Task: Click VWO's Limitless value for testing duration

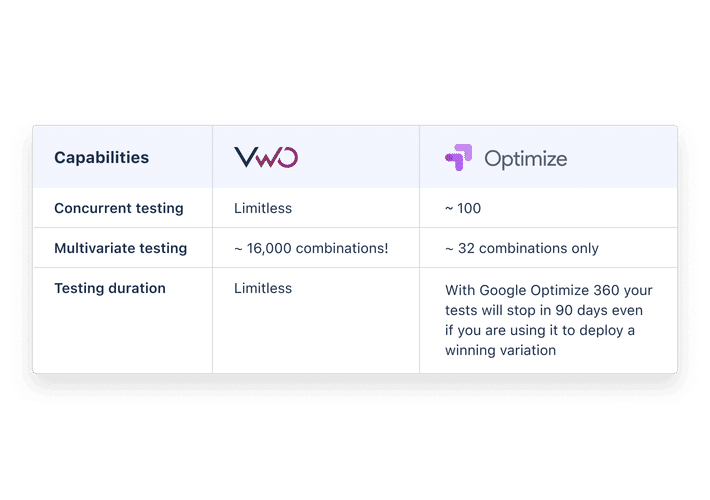Action: (263, 288)
